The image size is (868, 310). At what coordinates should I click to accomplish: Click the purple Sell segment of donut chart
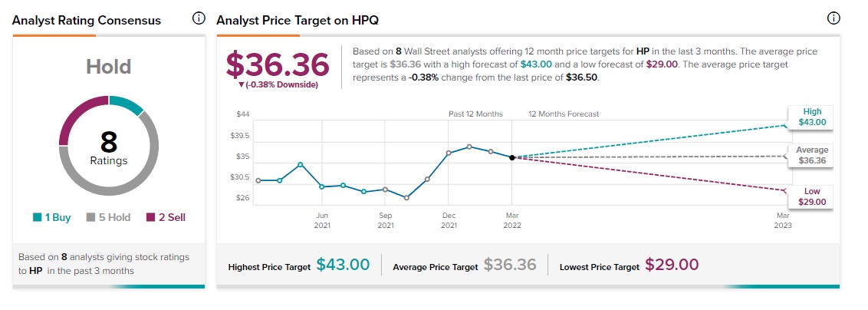coord(75,115)
